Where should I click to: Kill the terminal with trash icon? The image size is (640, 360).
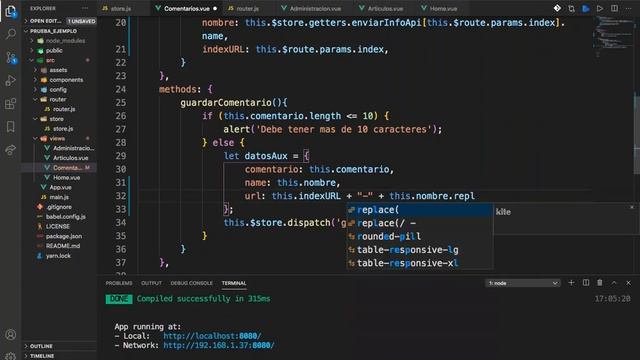tap(600, 282)
